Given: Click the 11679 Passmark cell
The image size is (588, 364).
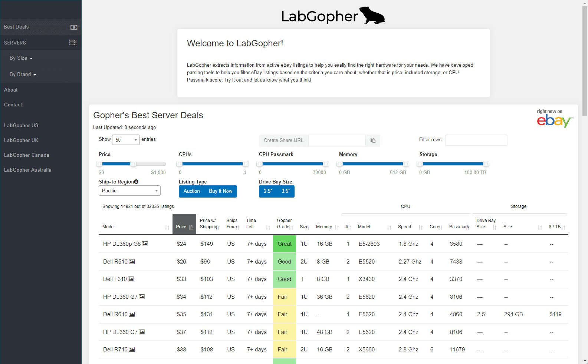Looking at the screenshot, I should click(x=457, y=350).
